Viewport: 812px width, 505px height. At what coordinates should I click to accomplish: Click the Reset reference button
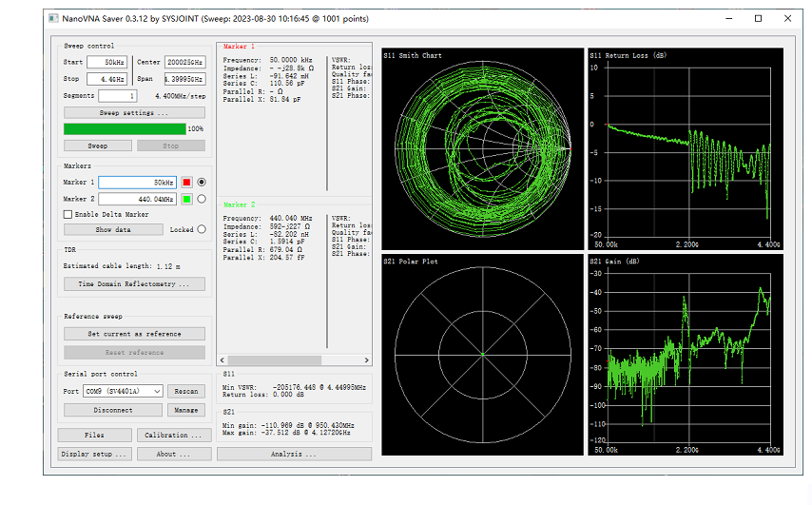pyautogui.click(x=134, y=352)
